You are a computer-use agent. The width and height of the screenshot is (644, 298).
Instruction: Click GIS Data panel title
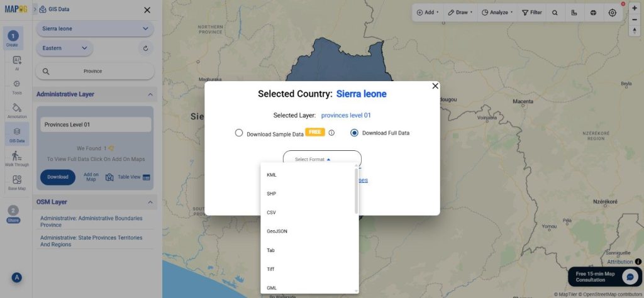coord(60,9)
